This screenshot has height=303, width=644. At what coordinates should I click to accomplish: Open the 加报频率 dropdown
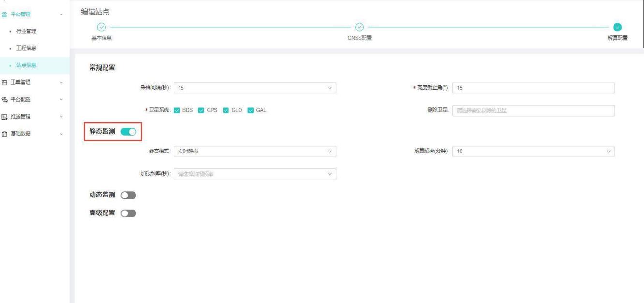pos(255,174)
